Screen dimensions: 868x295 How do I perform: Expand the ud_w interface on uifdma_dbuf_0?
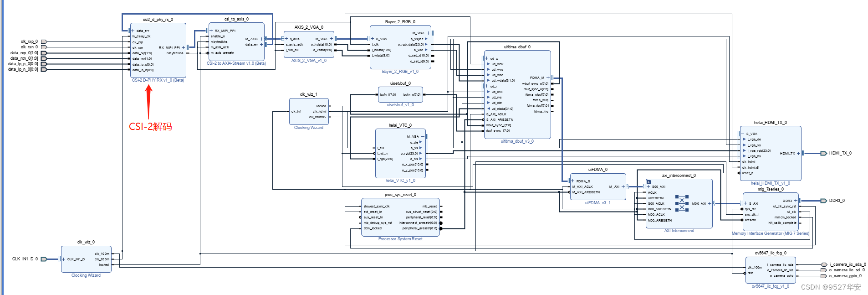(486, 58)
